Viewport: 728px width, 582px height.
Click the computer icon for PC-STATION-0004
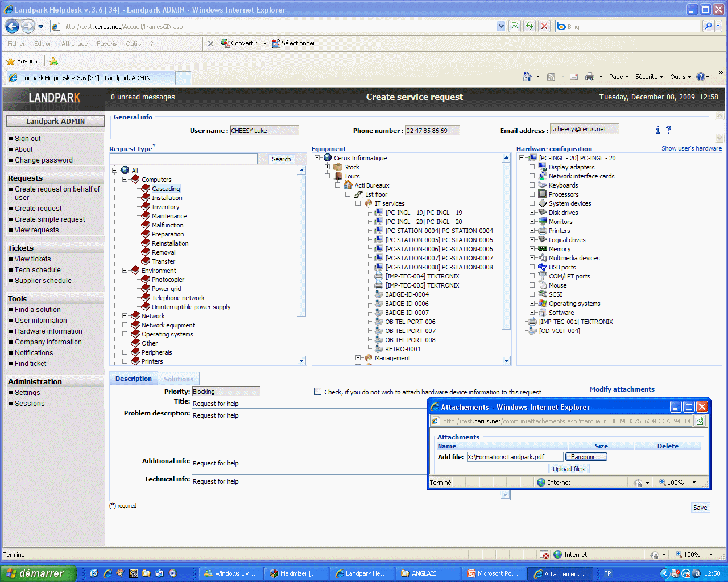tap(379, 230)
